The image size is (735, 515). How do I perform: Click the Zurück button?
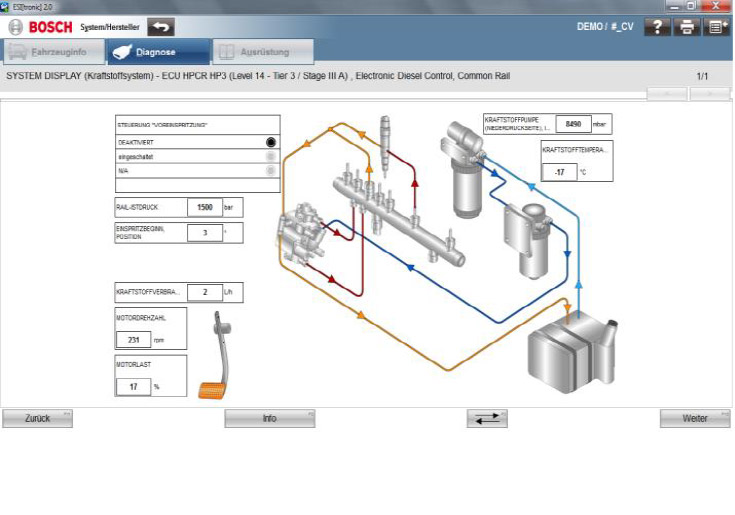coord(38,418)
